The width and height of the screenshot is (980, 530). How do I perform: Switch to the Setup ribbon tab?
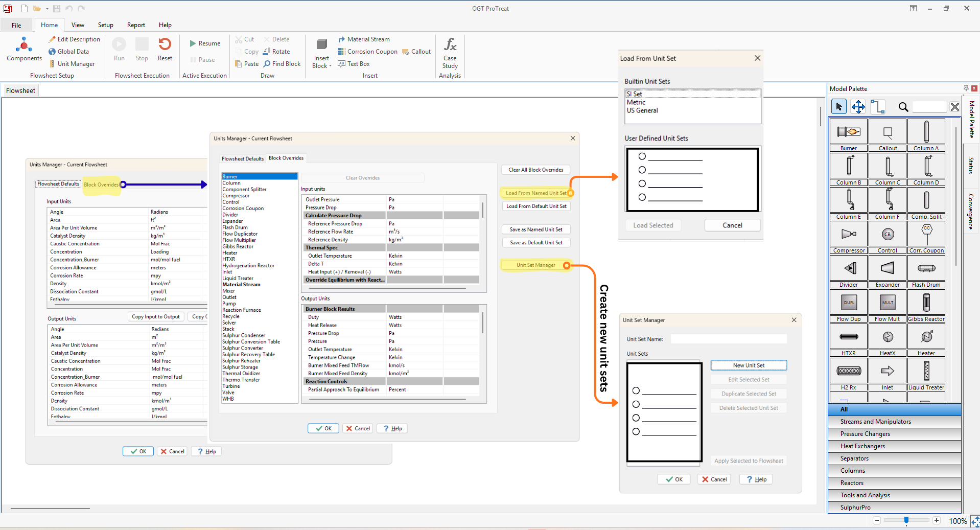pyautogui.click(x=106, y=25)
